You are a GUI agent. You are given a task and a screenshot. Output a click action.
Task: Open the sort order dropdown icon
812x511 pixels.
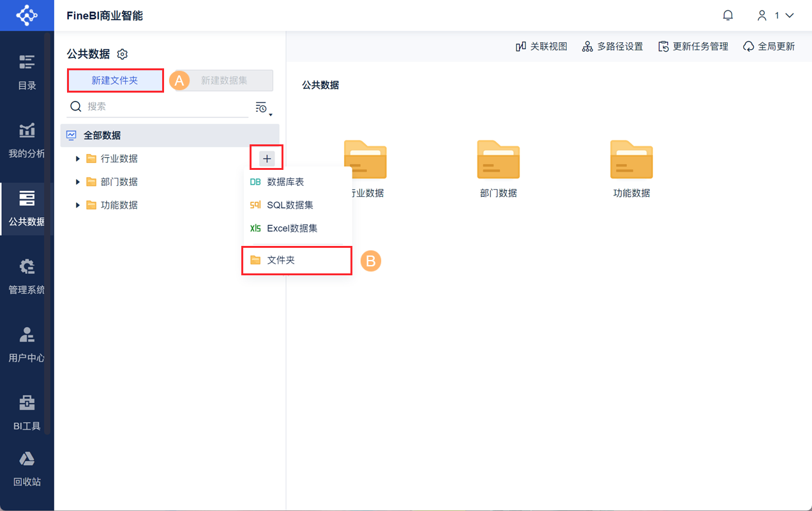(264, 108)
